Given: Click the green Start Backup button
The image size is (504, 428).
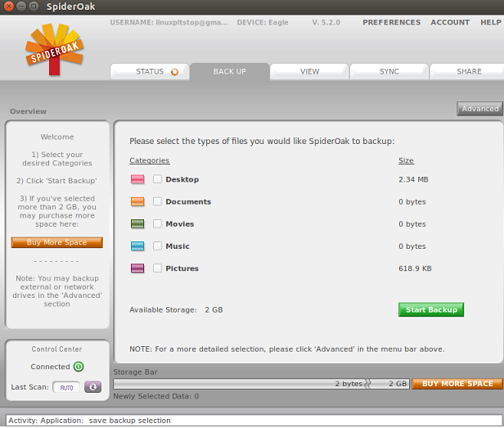Looking at the screenshot, I should (x=431, y=309).
